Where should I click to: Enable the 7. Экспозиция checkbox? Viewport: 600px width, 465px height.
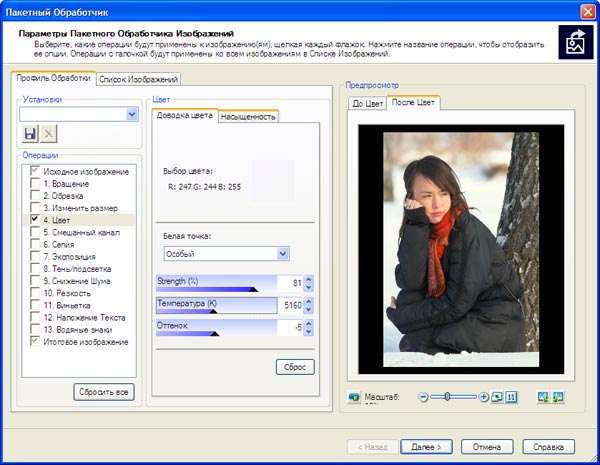(x=35, y=256)
